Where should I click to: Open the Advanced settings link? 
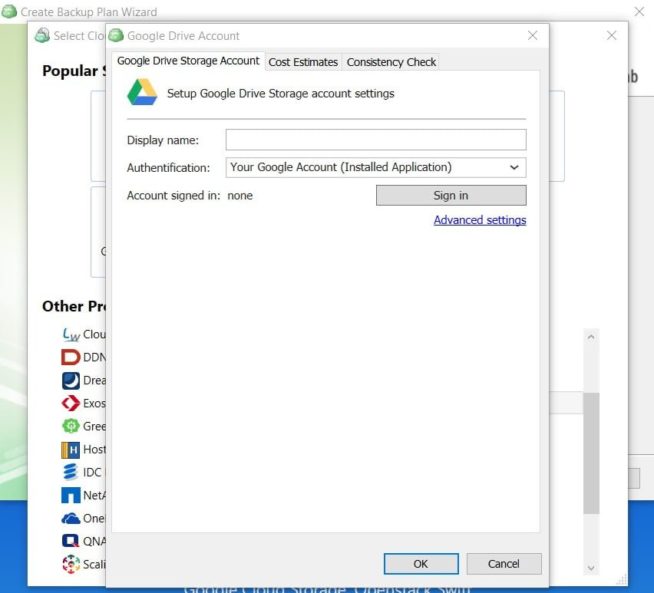click(480, 220)
